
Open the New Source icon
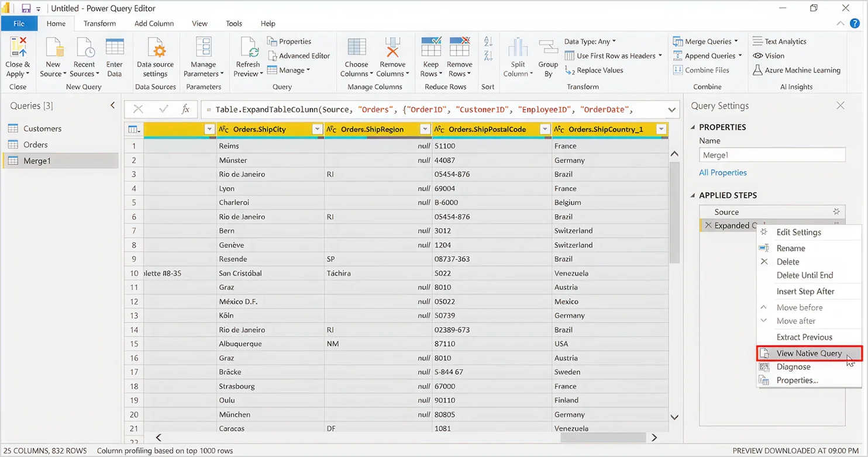tap(53, 47)
